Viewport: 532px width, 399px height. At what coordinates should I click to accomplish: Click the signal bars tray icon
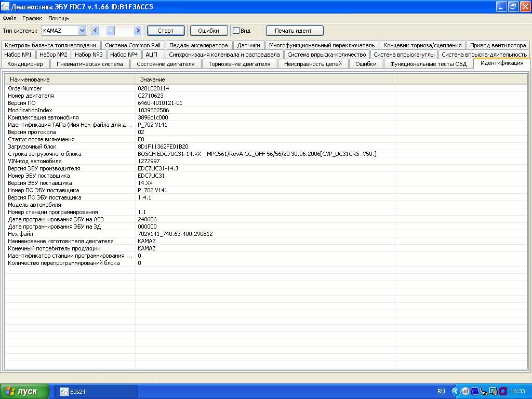click(465, 391)
